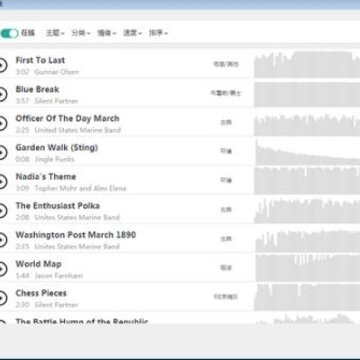
Task: Click artist Jingle Punks
Action: pyautogui.click(x=54, y=159)
